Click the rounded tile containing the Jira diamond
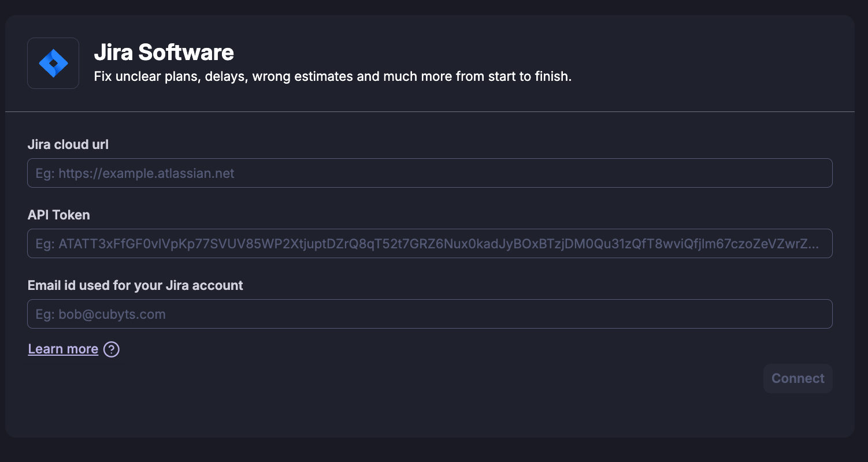 point(53,64)
